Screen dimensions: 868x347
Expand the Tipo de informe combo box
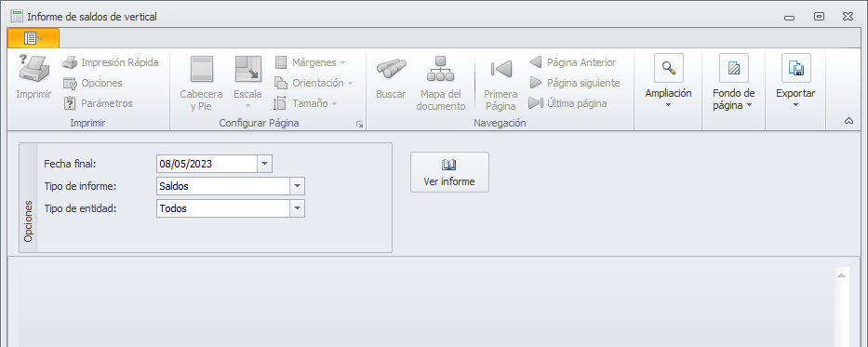coord(298,186)
